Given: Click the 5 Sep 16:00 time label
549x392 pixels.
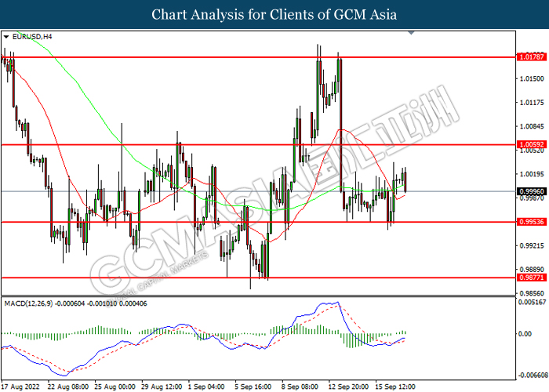Looking at the screenshot, I should pyautogui.click(x=253, y=387).
